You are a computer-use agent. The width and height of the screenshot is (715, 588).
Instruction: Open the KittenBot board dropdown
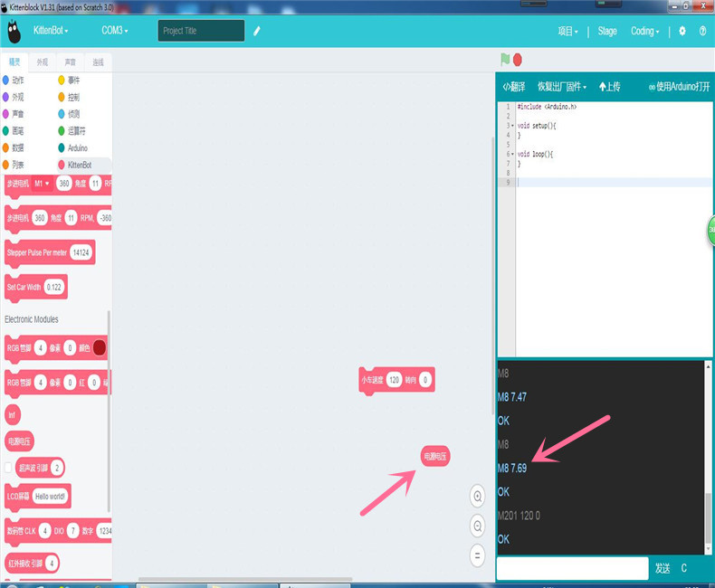click(51, 31)
